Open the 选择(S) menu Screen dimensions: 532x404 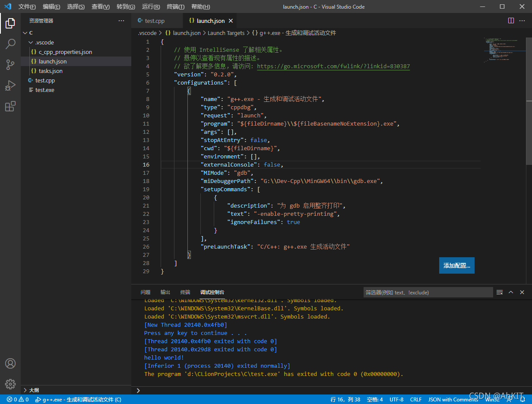[76, 6]
